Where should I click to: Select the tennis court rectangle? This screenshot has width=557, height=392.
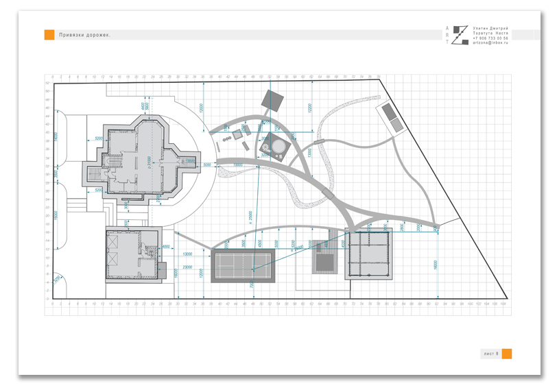click(243, 266)
